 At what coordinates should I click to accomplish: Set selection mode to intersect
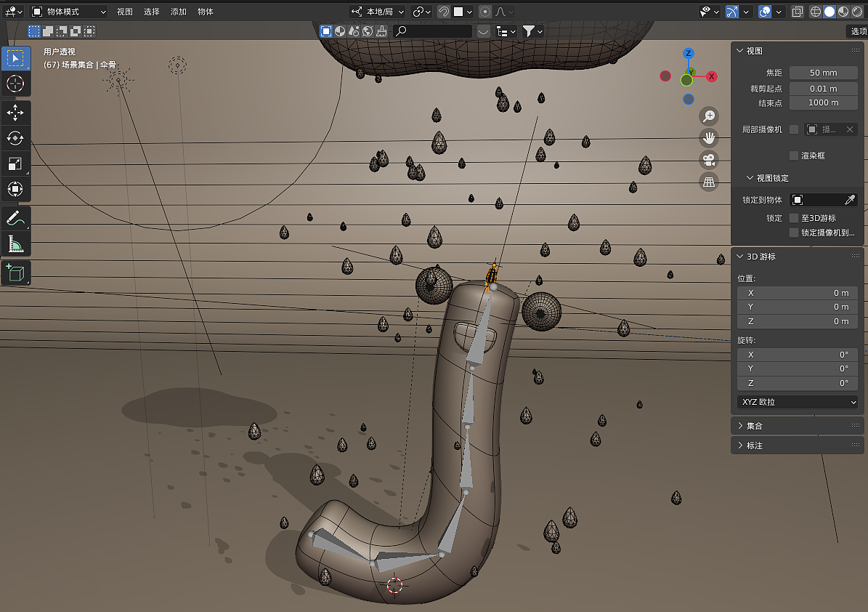click(x=89, y=31)
